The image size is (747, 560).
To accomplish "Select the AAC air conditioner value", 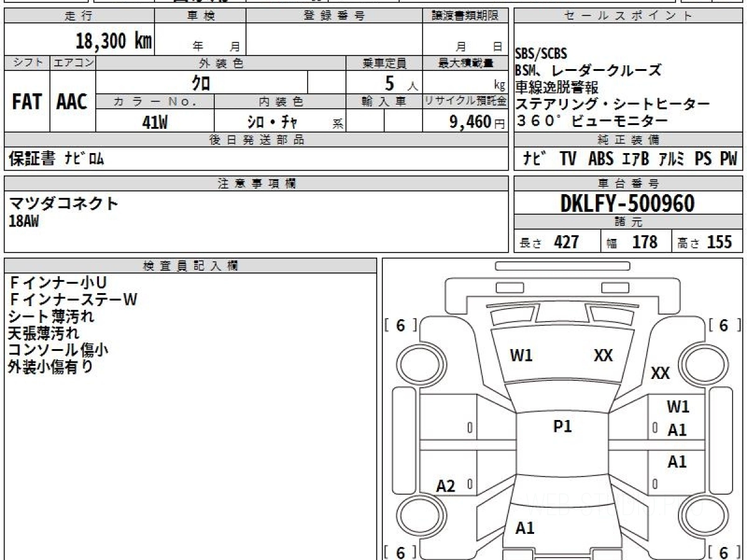I will (72, 102).
